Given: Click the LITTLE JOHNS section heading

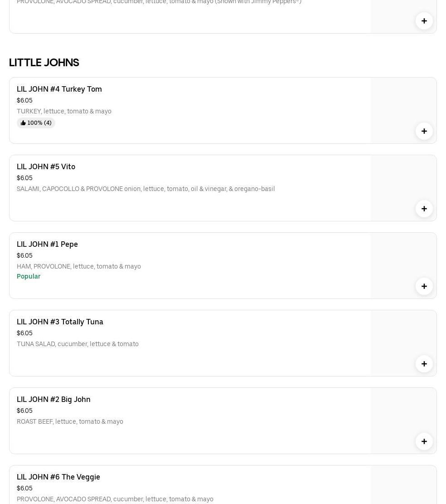Looking at the screenshot, I should coord(44,63).
